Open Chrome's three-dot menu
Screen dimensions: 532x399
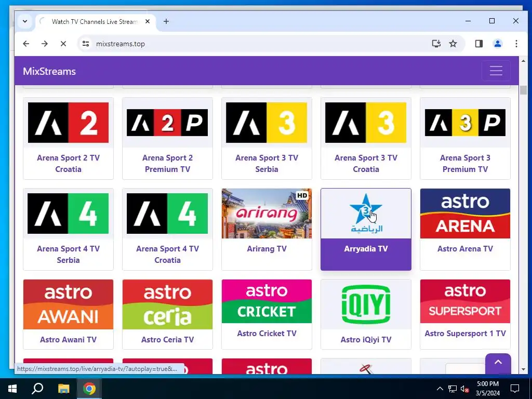point(516,44)
